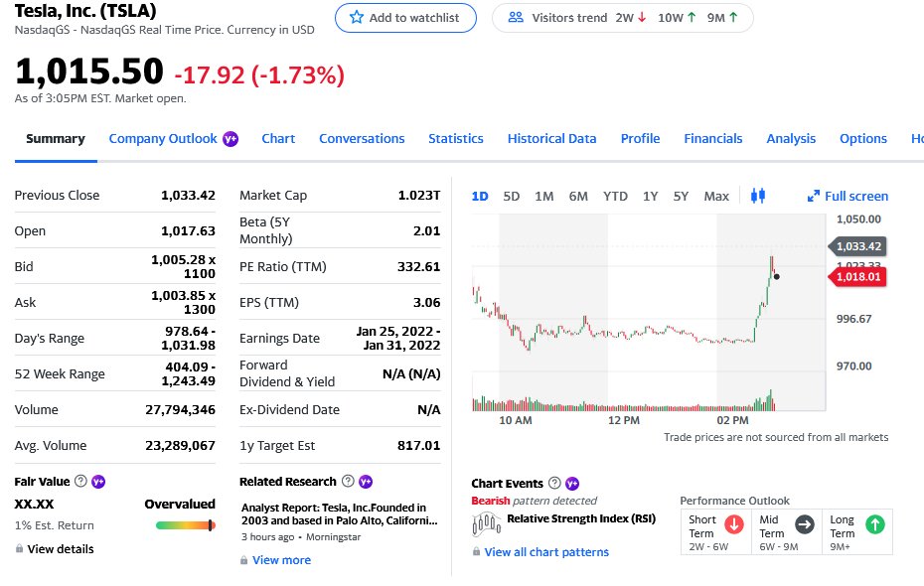Click the Market Cap value 1.023T
This screenshot has height=586, width=924.
click(419, 195)
